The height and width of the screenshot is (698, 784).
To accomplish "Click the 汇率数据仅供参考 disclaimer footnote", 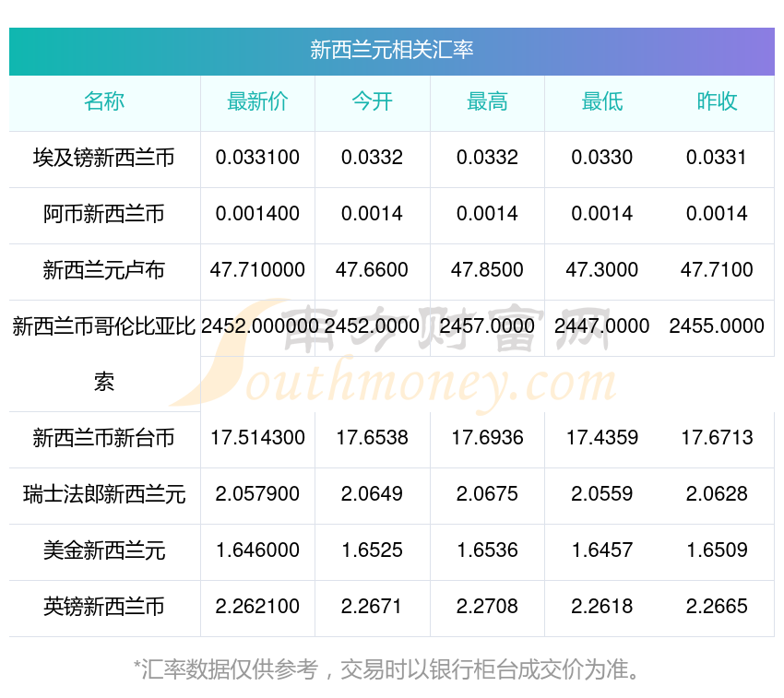I will point(386,669).
